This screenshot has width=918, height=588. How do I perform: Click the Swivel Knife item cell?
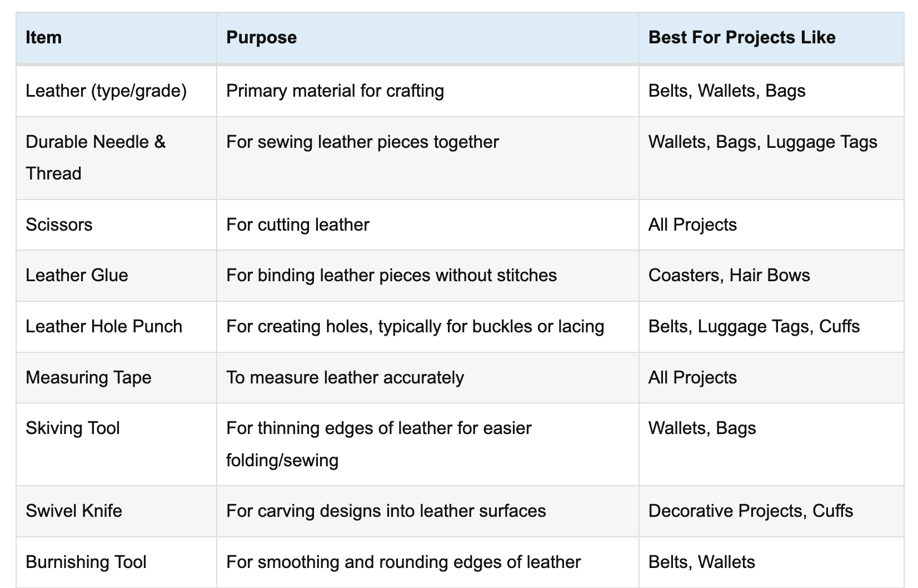[116, 511]
